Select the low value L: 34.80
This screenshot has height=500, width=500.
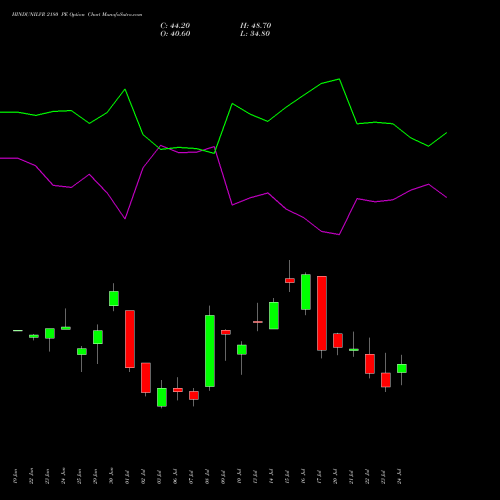(x=255, y=34)
